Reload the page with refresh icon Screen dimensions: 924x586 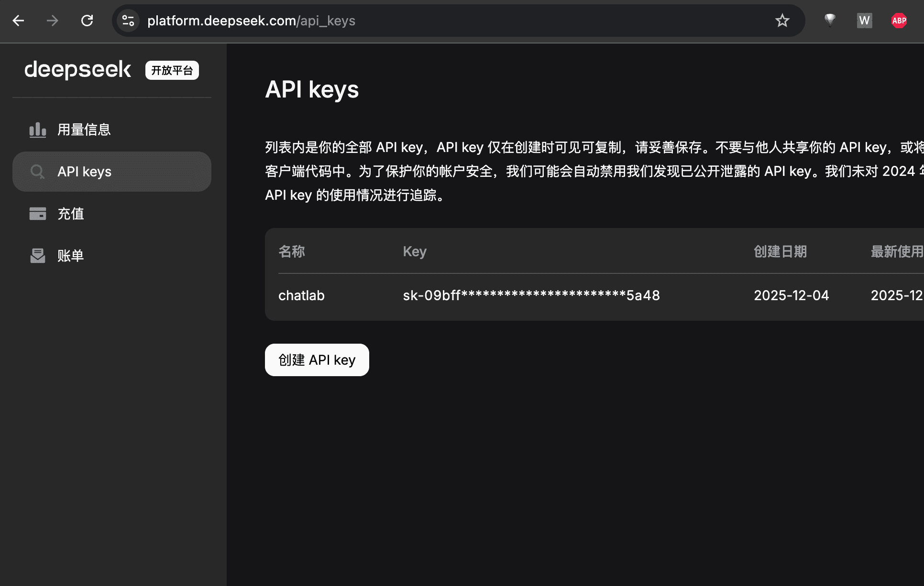[x=87, y=21]
